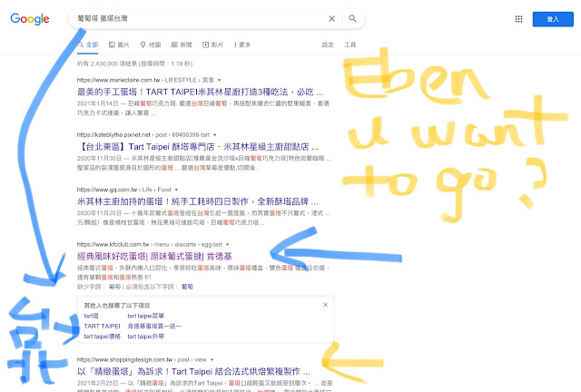
Task: Clear the search box with the X icon
Action: (x=331, y=18)
